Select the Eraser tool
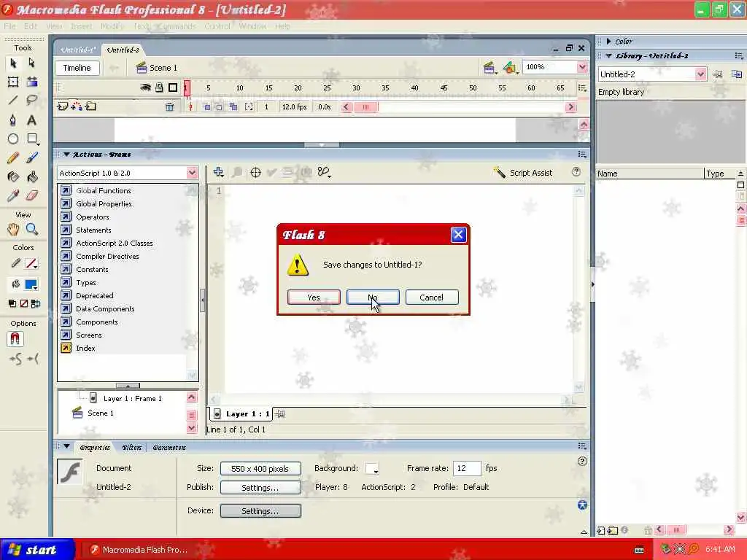The height and width of the screenshot is (560, 747). pyautogui.click(x=31, y=195)
